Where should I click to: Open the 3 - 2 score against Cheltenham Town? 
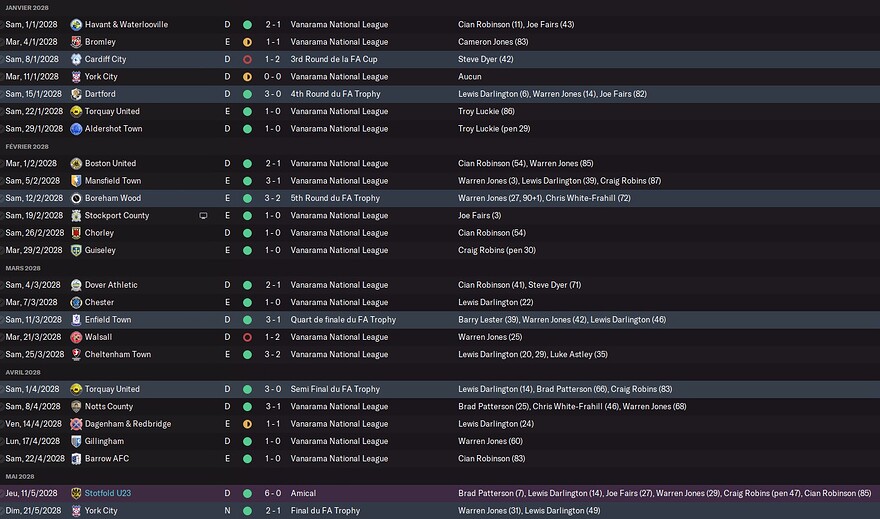click(273, 355)
